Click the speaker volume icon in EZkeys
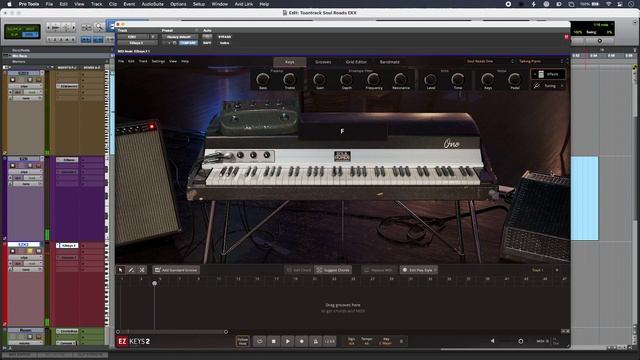 (x=492, y=341)
